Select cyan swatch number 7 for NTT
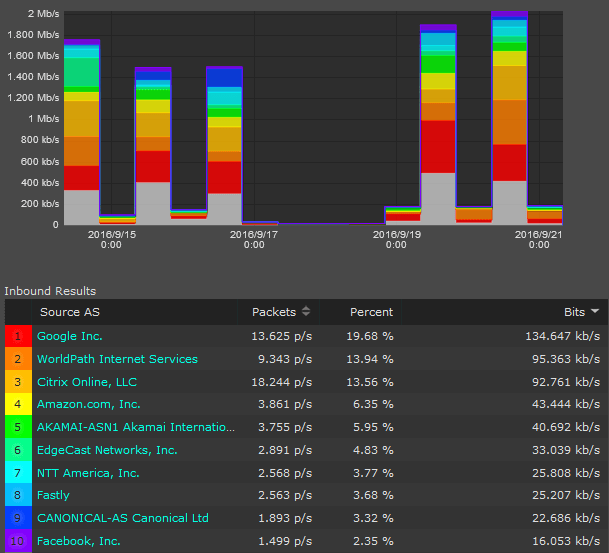Viewport: 609px width, 553px height. tap(18, 473)
